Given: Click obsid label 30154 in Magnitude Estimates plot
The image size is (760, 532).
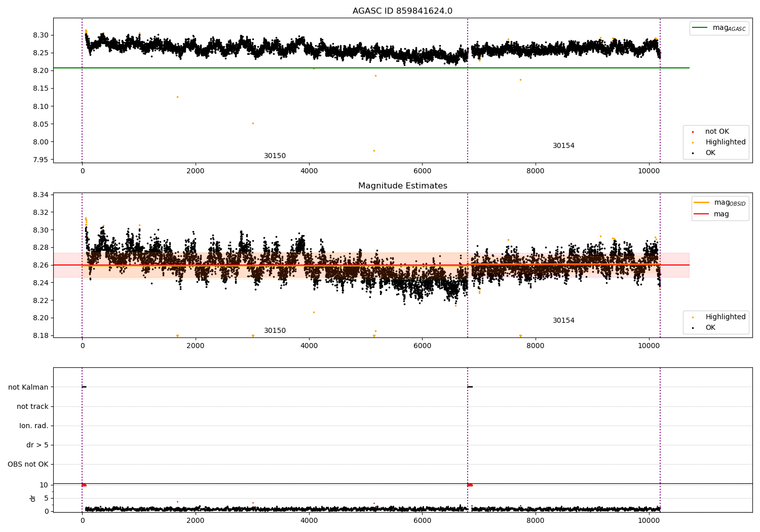Looking at the screenshot, I should pyautogui.click(x=563, y=321).
